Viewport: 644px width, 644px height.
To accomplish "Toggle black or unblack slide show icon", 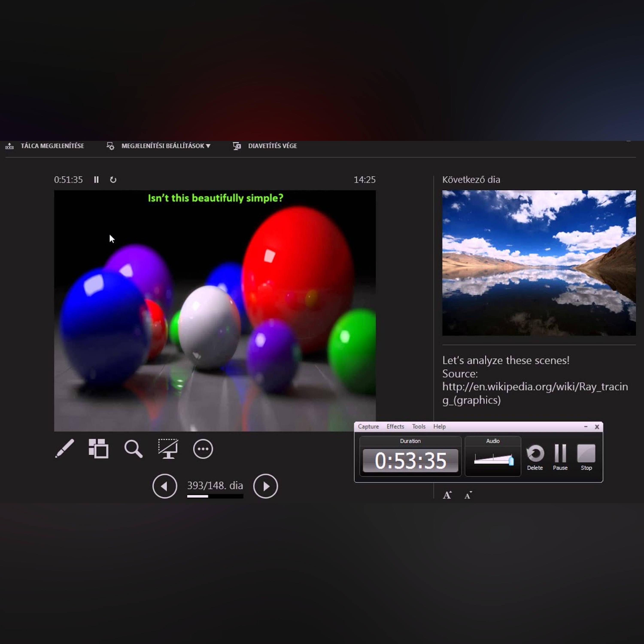I will click(168, 449).
